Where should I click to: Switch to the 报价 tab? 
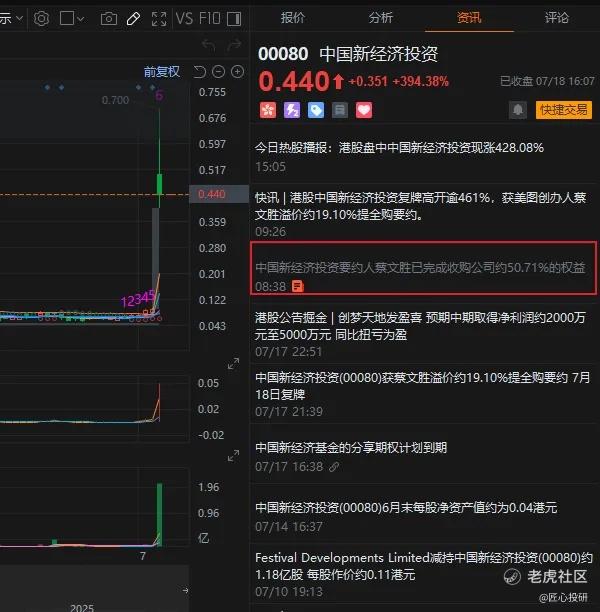[293, 18]
